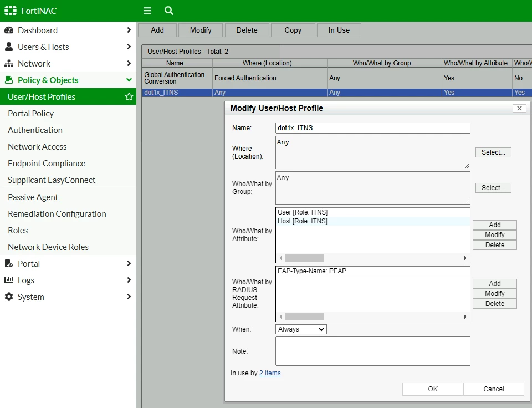The width and height of the screenshot is (532, 408).
Task: Modify the Who/What by Attribute entry
Action: coord(495,235)
